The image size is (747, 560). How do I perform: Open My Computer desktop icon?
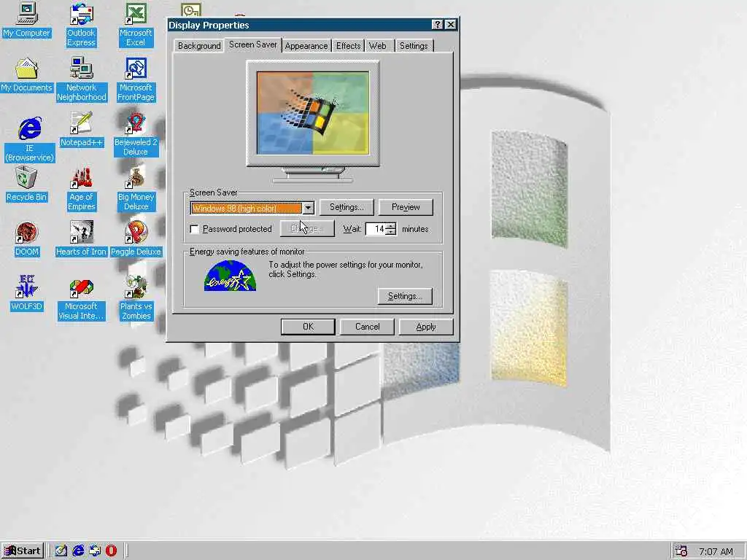tap(27, 20)
